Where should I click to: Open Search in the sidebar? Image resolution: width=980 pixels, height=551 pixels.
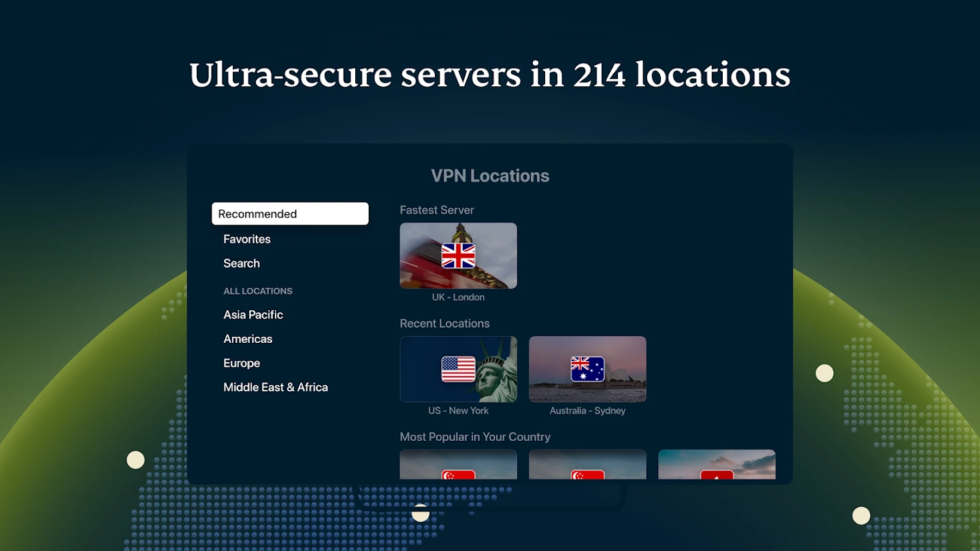pos(242,263)
